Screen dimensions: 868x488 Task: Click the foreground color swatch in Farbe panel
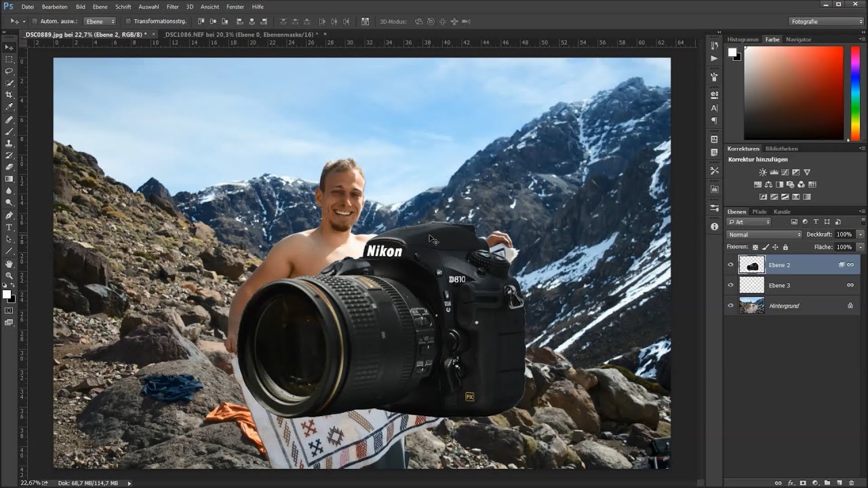coord(732,52)
